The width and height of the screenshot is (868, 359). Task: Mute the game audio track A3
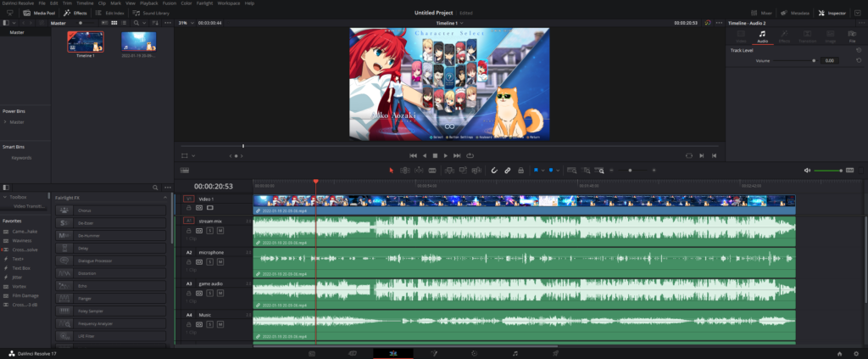tap(220, 293)
